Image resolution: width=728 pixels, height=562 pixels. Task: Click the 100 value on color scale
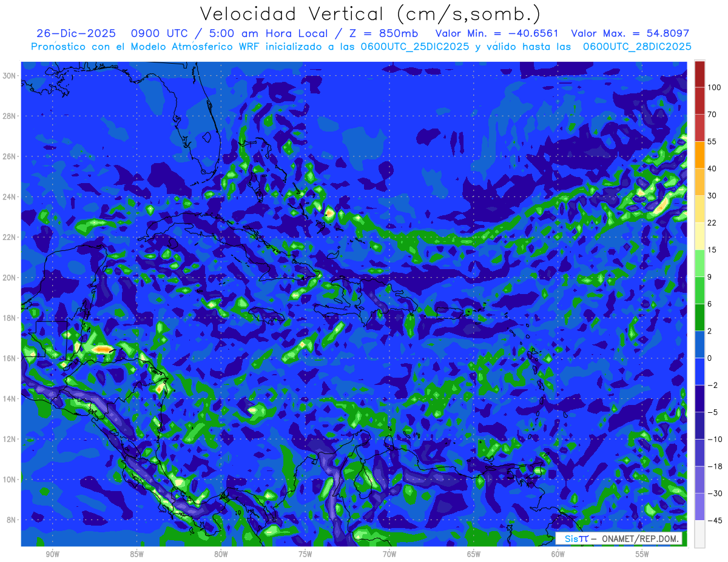coord(714,88)
